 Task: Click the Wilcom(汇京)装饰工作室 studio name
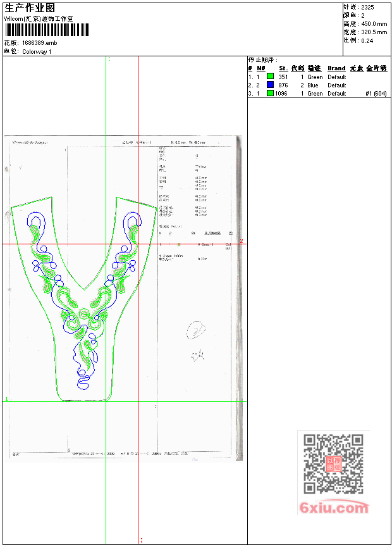coord(39,19)
